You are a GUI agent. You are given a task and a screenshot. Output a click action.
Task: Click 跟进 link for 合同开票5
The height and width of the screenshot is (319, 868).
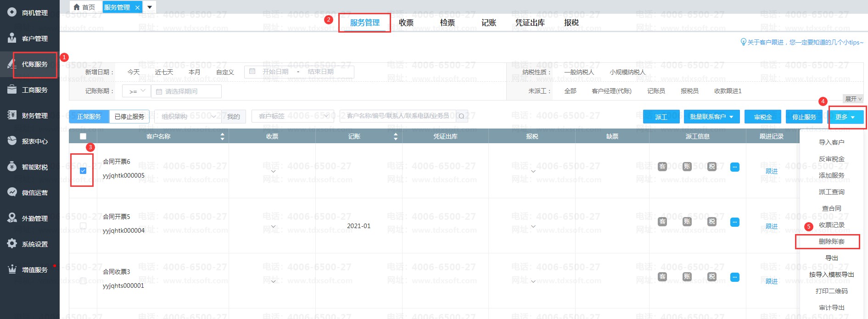click(772, 226)
